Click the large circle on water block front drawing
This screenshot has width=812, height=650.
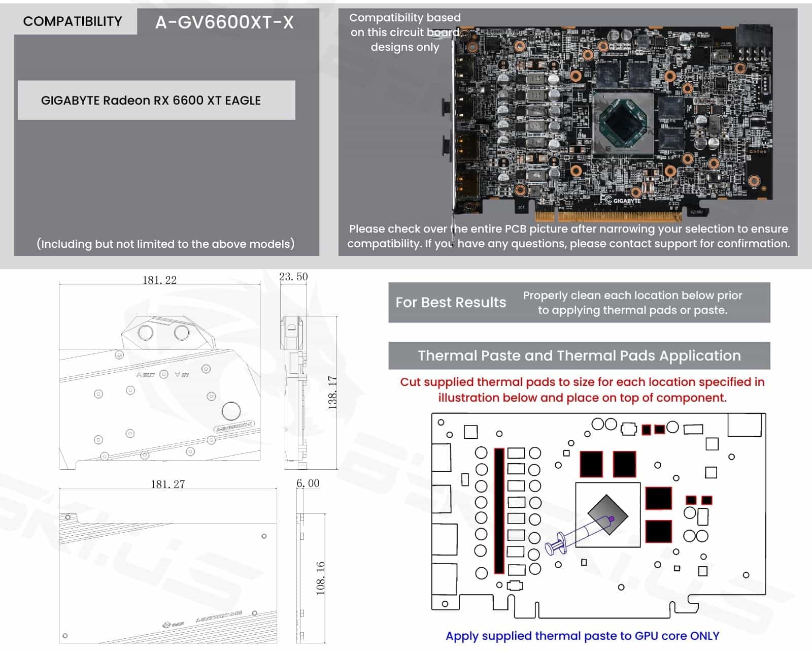[x=231, y=411]
